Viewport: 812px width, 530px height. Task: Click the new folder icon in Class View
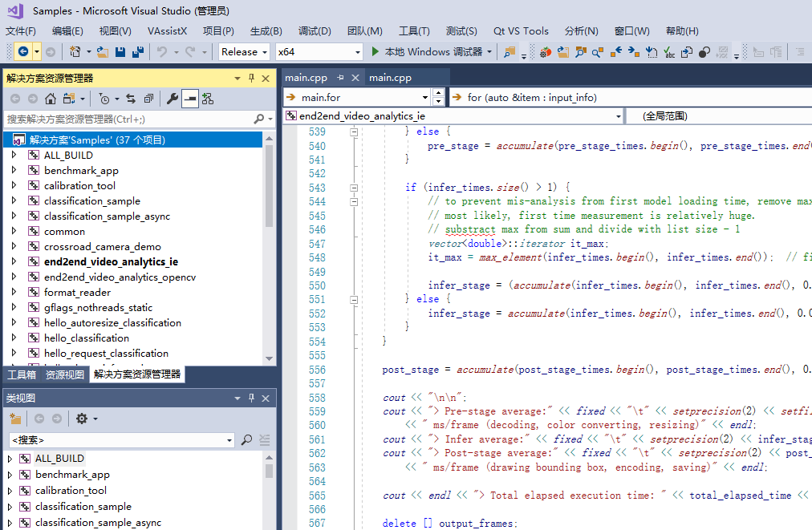coord(15,419)
